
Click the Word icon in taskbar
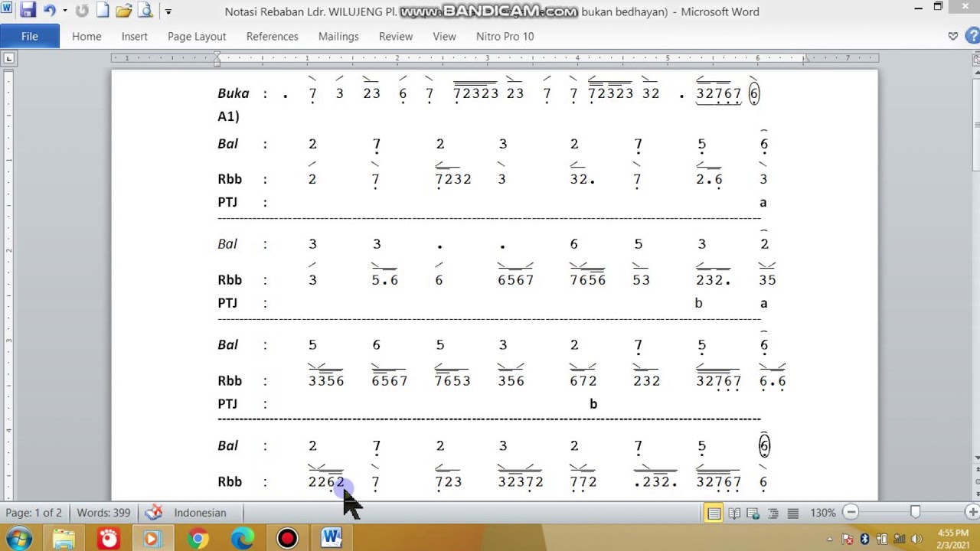[x=332, y=539]
